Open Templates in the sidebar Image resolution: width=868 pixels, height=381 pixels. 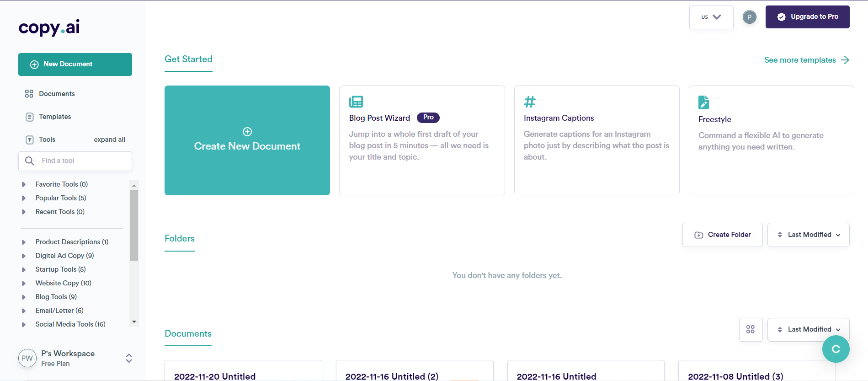click(x=55, y=117)
